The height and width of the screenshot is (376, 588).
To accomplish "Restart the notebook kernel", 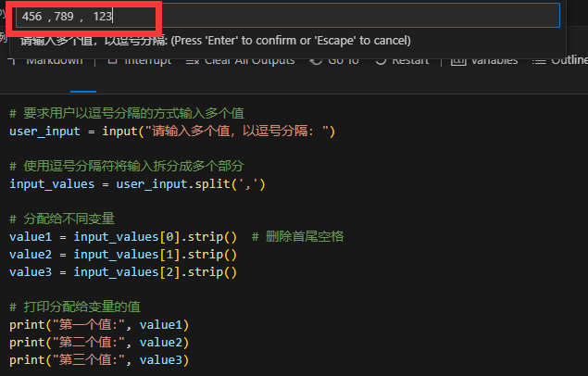I will pos(402,61).
